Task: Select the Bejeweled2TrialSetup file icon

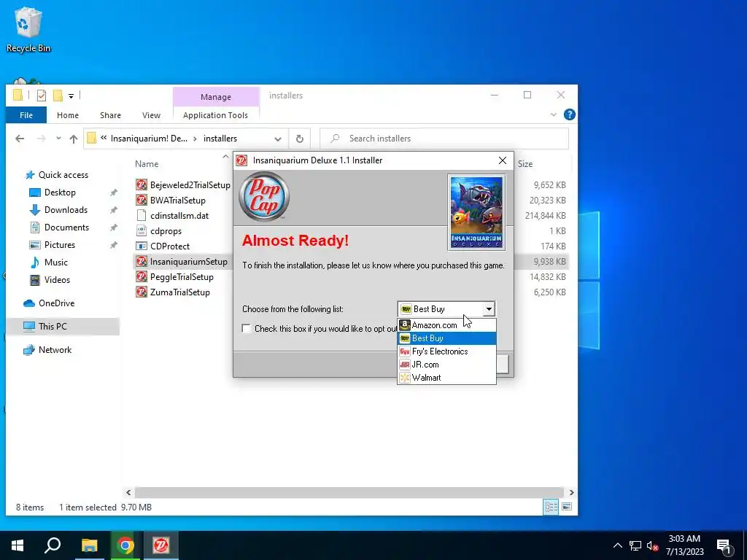Action: pyautogui.click(x=141, y=184)
